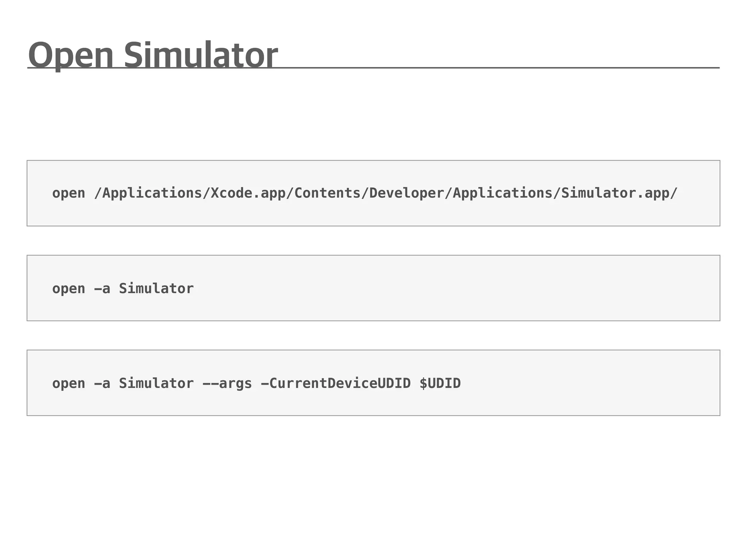Click "-CurrentDeviceUDID" in the third command
747x560 pixels.
[x=336, y=384]
